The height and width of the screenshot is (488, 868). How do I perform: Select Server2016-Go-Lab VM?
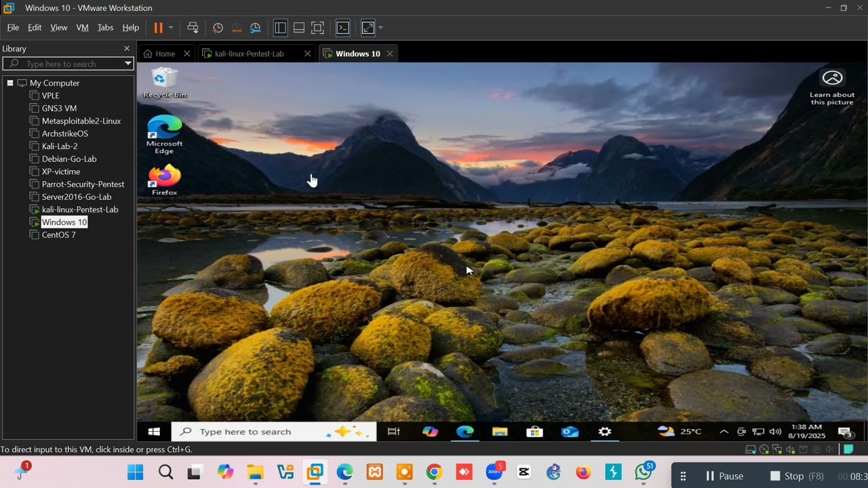(x=77, y=197)
